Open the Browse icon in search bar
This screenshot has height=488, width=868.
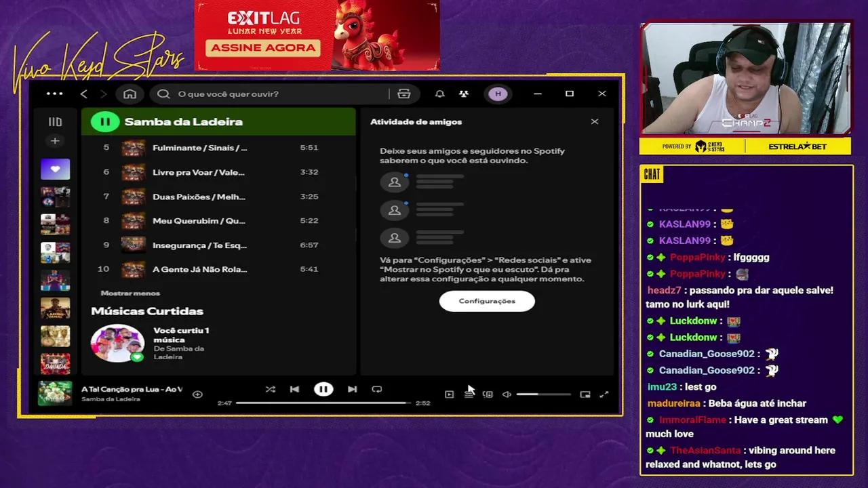pyautogui.click(x=404, y=94)
